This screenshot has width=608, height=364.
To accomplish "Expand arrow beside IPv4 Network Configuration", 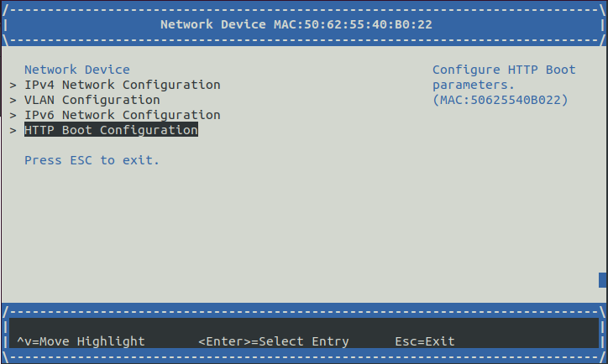I will click(13, 86).
